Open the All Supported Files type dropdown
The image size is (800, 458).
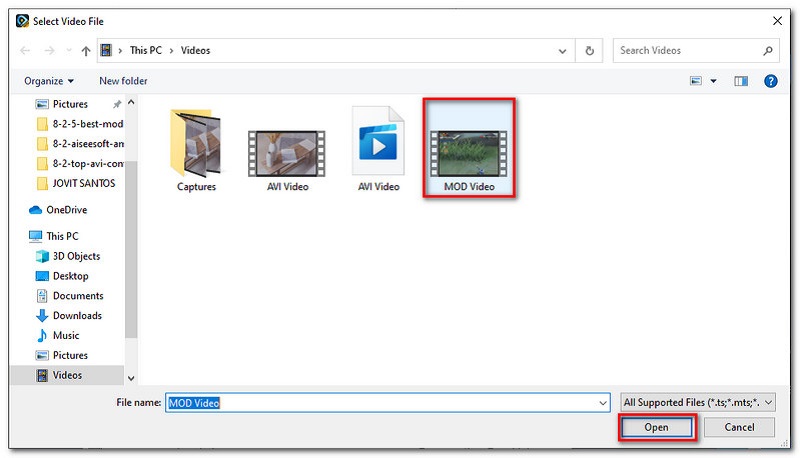[697, 402]
